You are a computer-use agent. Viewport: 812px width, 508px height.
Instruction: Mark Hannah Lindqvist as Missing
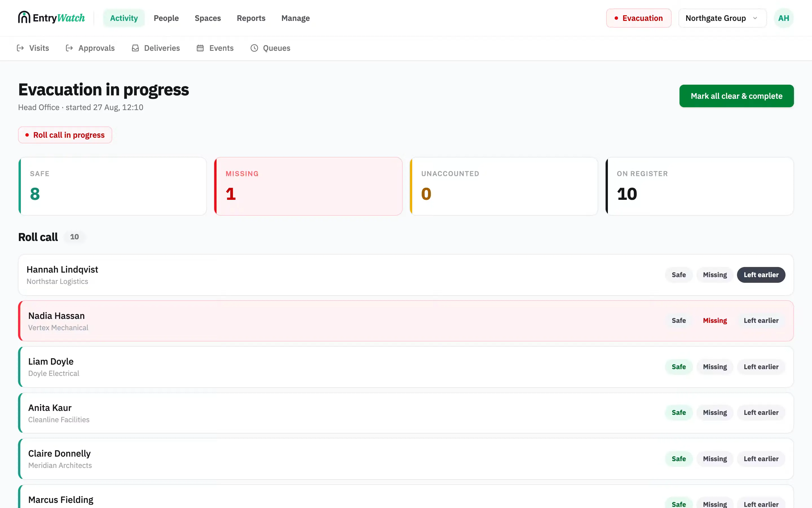coord(715,275)
